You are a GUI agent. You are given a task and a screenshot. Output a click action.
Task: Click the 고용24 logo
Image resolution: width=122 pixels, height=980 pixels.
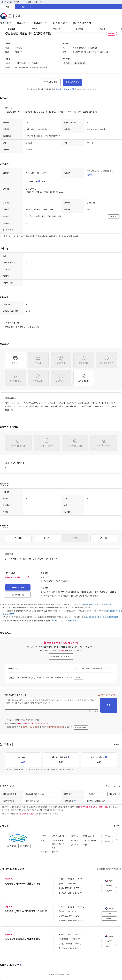point(10,16)
